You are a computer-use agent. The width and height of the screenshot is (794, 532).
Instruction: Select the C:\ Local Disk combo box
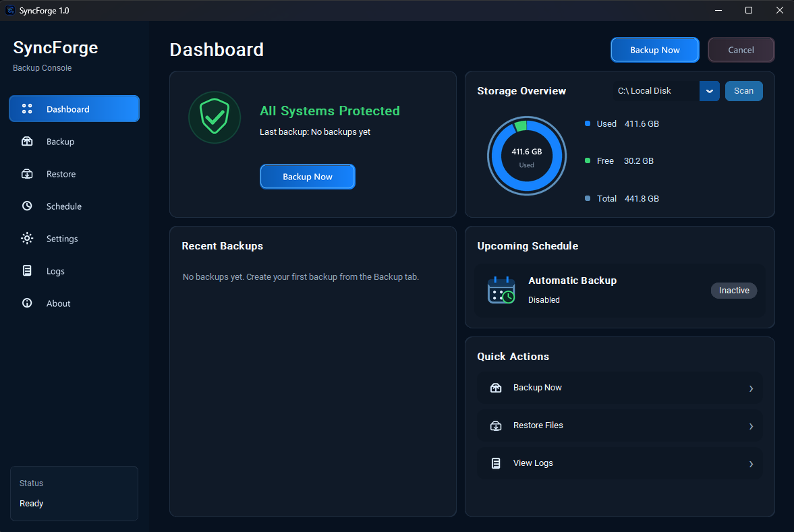(x=666, y=91)
